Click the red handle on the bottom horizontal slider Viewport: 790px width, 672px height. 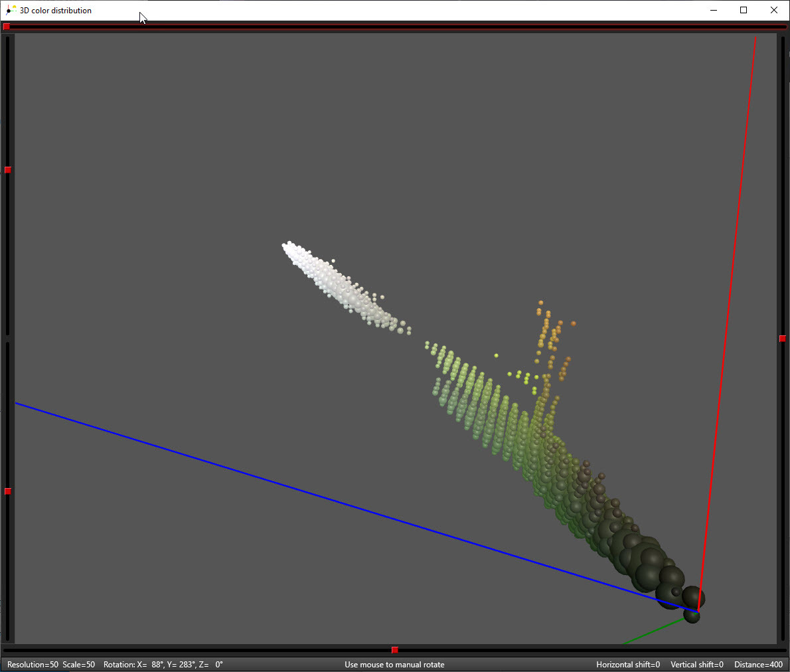pos(395,650)
